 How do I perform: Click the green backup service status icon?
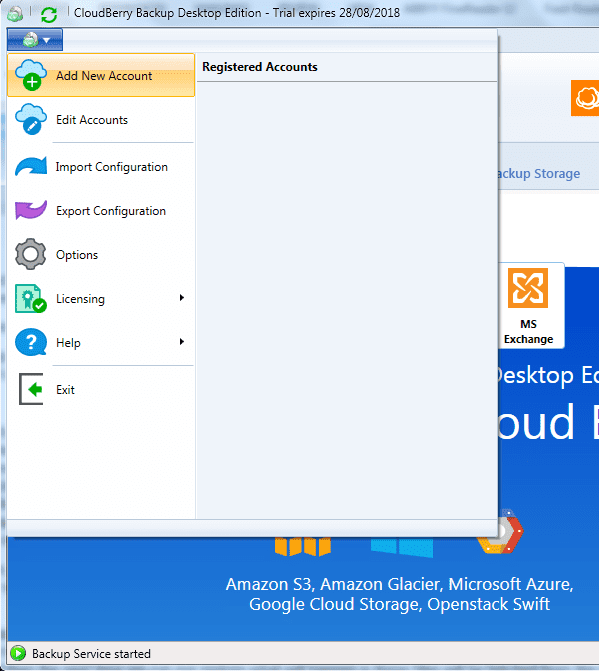click(18, 653)
